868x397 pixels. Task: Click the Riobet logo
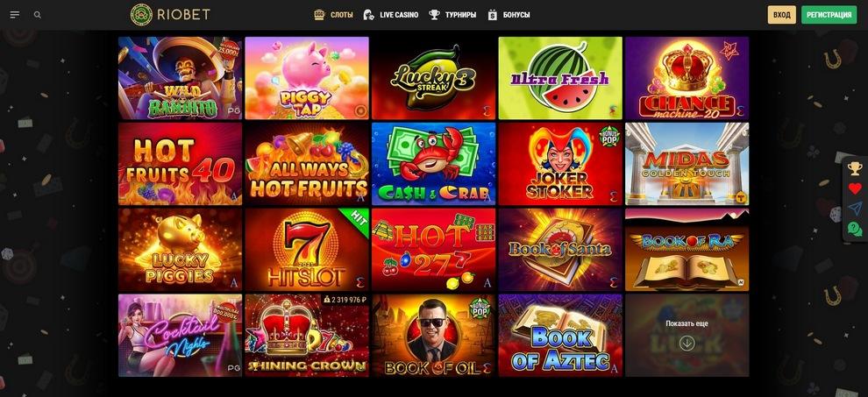point(170,15)
